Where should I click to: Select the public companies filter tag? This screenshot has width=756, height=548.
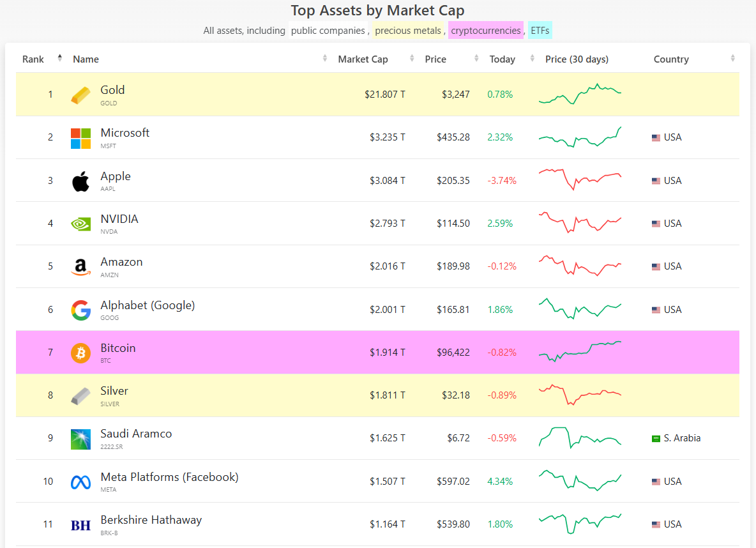pyautogui.click(x=328, y=31)
